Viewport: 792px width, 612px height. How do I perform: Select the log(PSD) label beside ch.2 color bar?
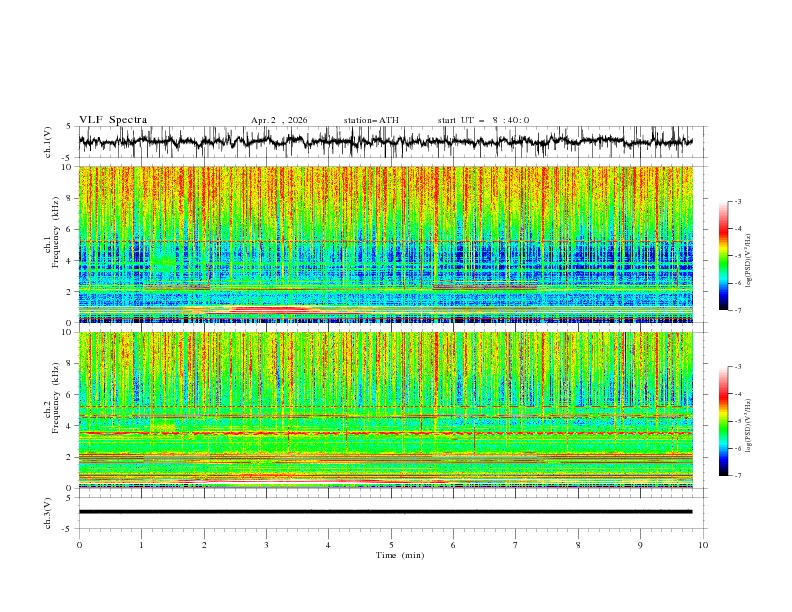click(x=749, y=426)
